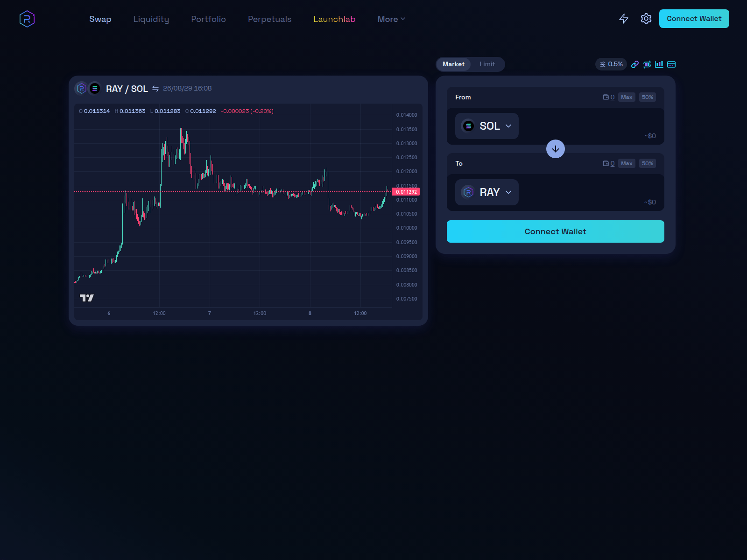Click Connect Wallet in the header
Image resolution: width=747 pixels, height=560 pixels.
point(694,19)
